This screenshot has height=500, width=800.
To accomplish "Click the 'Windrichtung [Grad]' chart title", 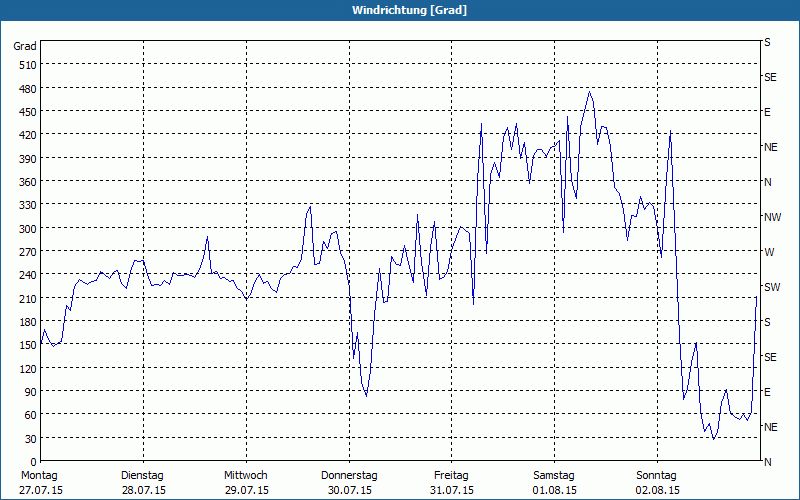I will (x=409, y=10).
